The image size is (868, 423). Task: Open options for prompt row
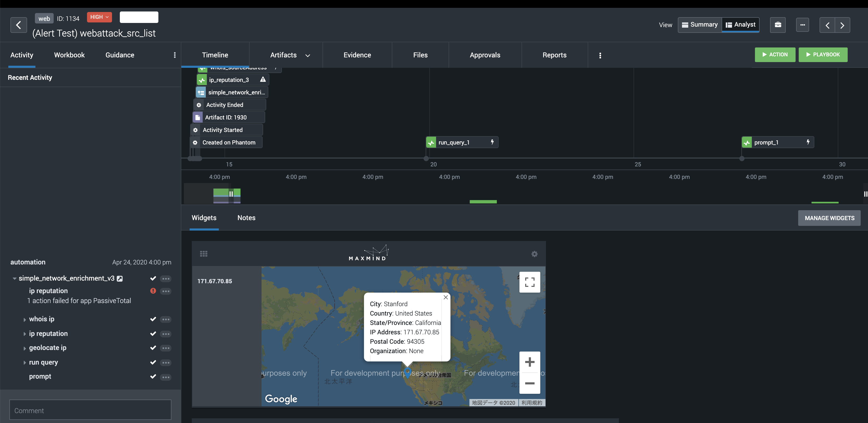point(165,377)
